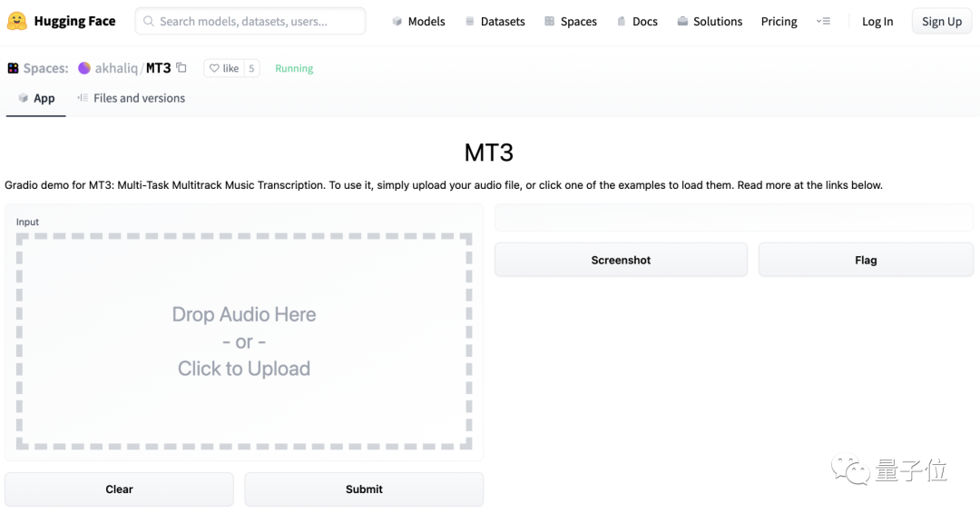
Task: Click the Running status label
Action: coord(294,68)
